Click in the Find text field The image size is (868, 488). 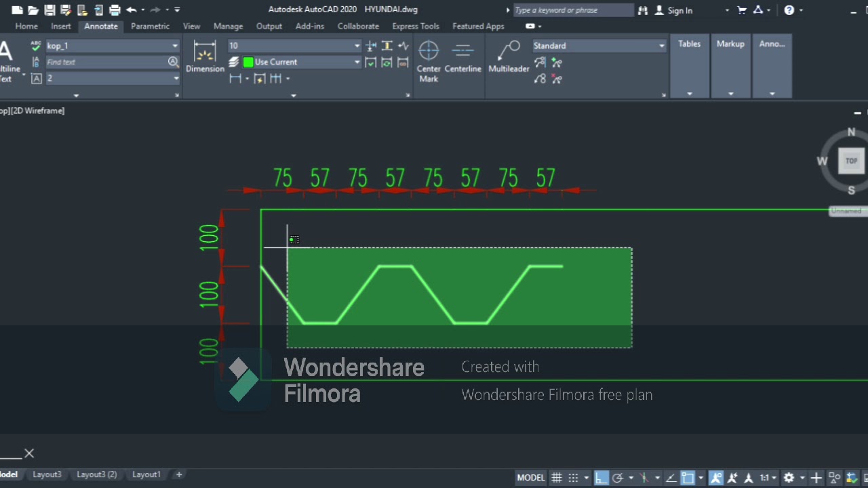tap(106, 62)
